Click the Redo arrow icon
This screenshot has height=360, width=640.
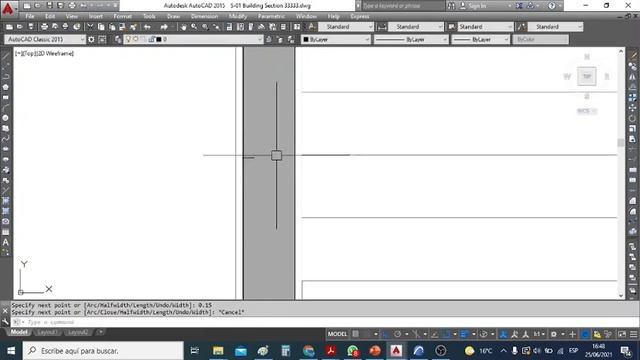(164, 27)
